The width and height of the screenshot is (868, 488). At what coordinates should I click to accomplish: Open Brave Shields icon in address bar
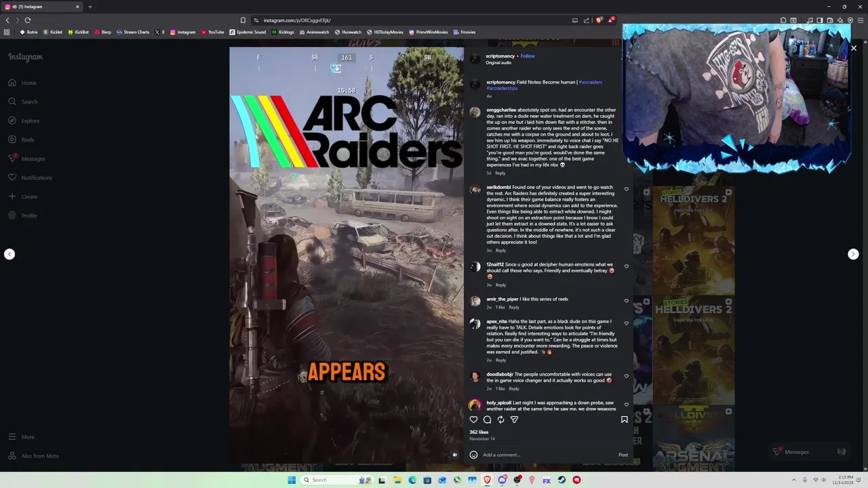tap(599, 20)
